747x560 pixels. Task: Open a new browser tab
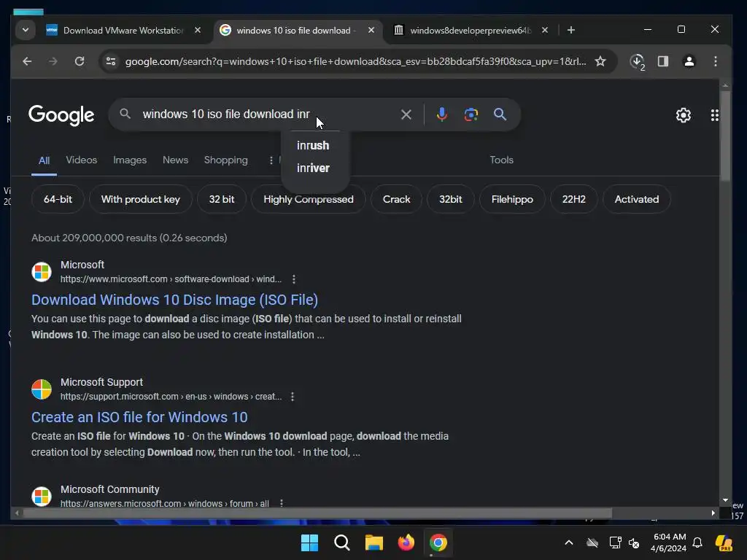tap(570, 30)
